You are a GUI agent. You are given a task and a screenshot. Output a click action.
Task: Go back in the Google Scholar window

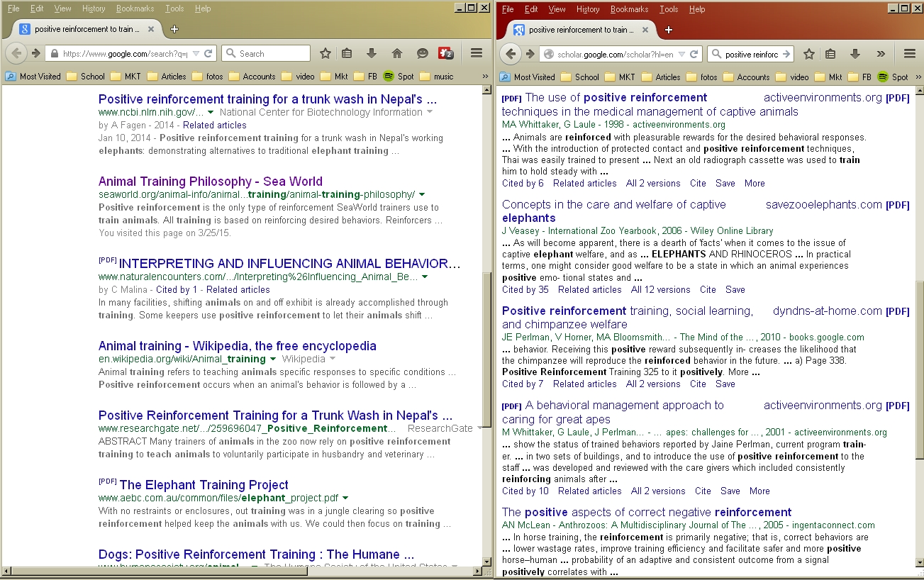click(510, 54)
